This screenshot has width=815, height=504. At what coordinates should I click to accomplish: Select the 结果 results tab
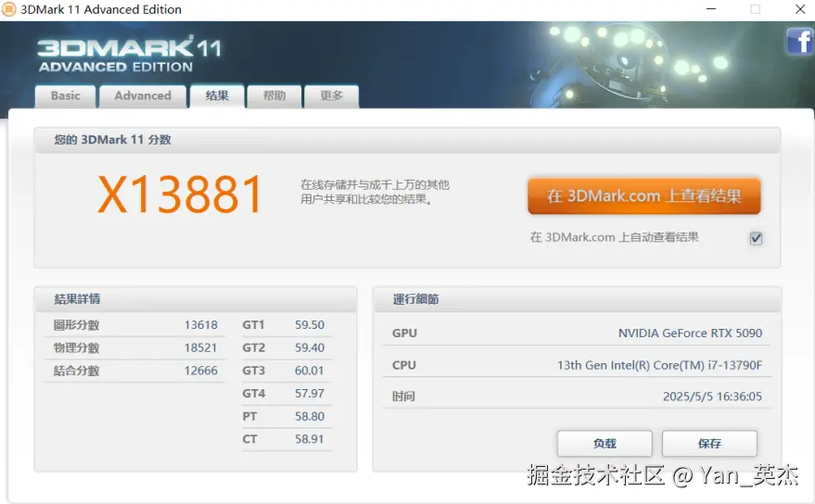coord(217,95)
